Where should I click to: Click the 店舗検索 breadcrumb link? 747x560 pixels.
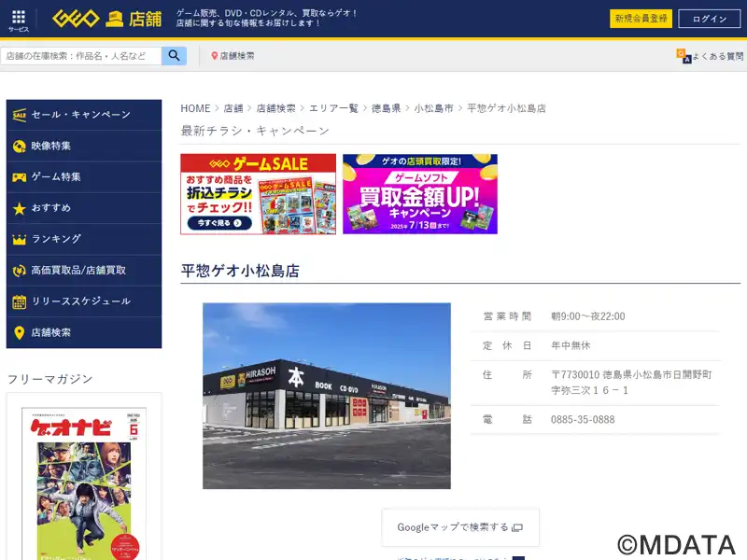tap(275, 108)
